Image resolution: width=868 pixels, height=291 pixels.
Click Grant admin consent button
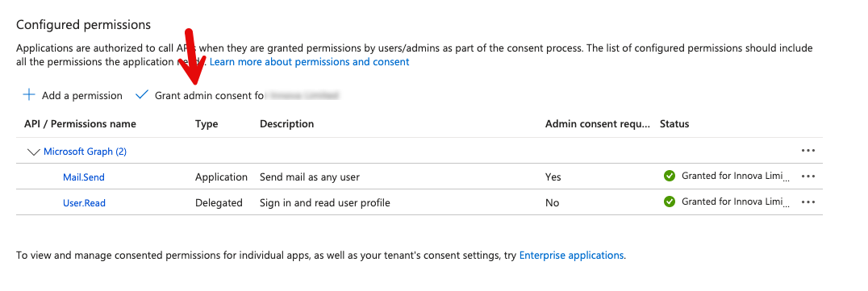pyautogui.click(x=237, y=95)
